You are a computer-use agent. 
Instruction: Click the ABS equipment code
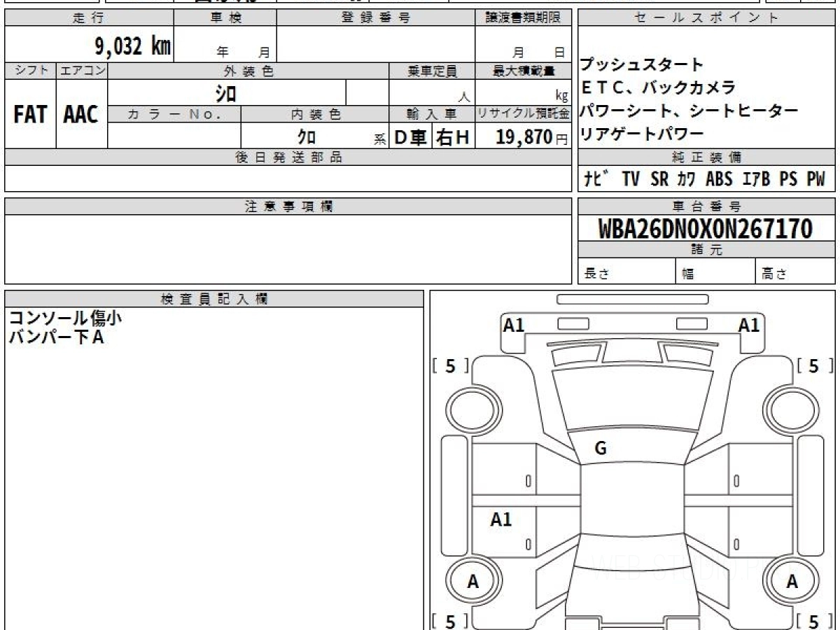[719, 179]
